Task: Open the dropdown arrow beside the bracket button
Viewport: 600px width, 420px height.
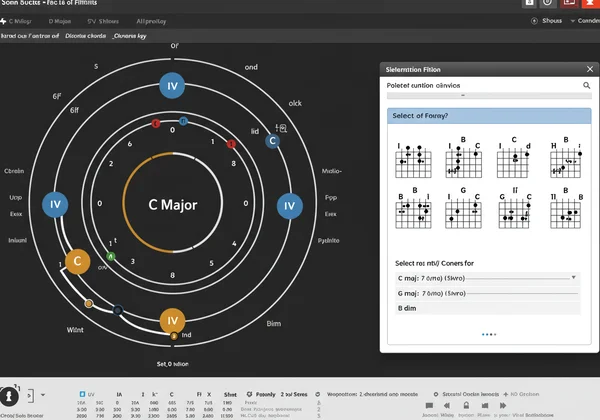Action: click(x=43, y=395)
